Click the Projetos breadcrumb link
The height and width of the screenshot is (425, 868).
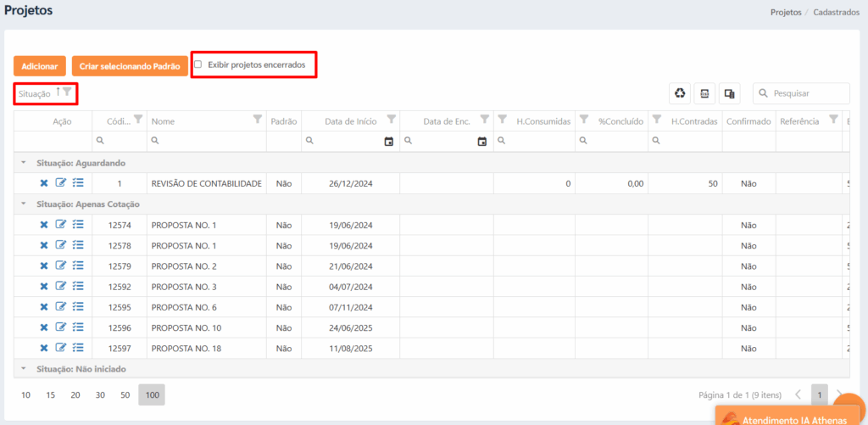tap(786, 12)
